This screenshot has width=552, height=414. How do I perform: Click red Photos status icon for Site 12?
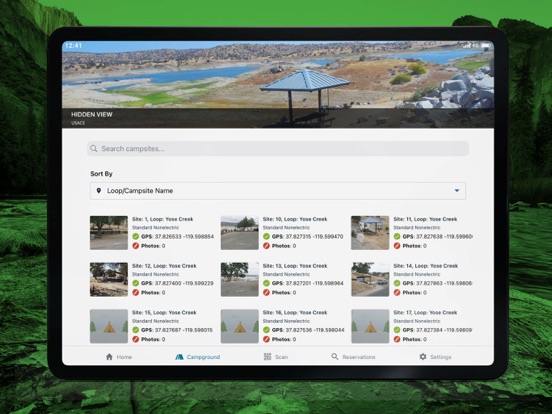coord(136,293)
